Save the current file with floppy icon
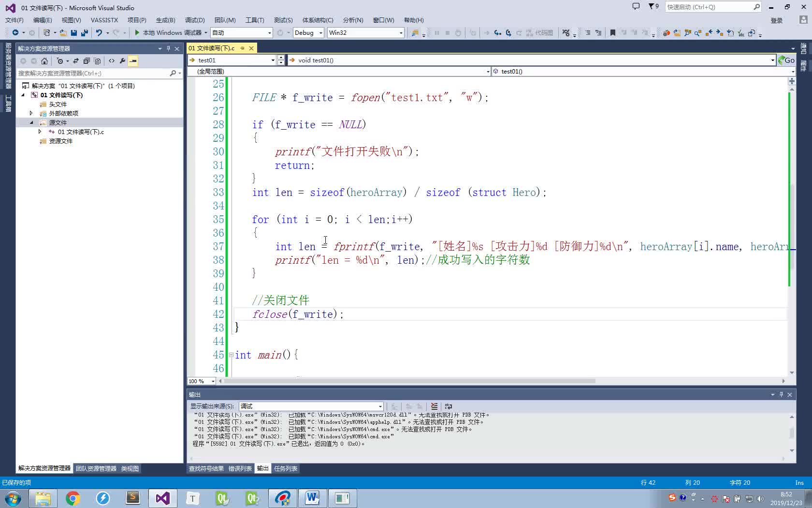 [x=74, y=32]
